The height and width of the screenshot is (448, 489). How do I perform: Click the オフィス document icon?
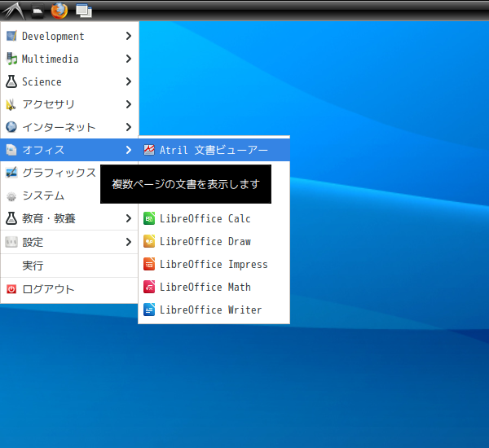click(x=11, y=150)
